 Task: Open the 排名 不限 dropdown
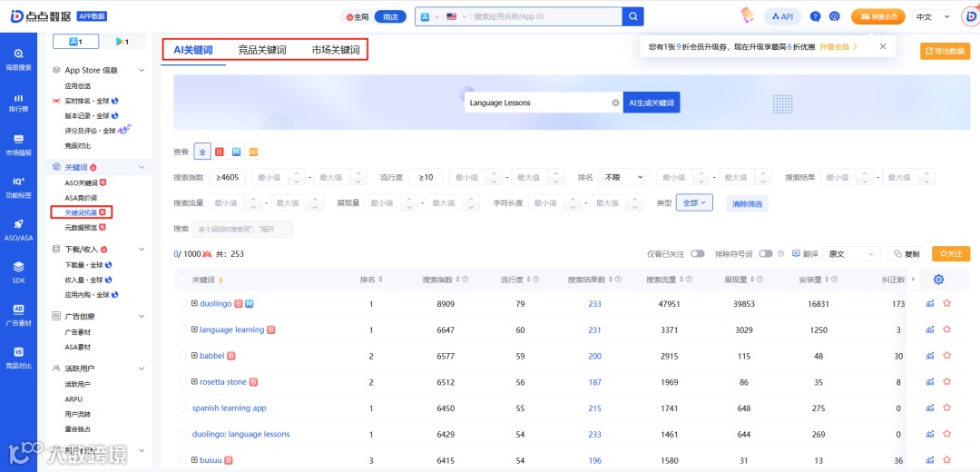click(623, 177)
